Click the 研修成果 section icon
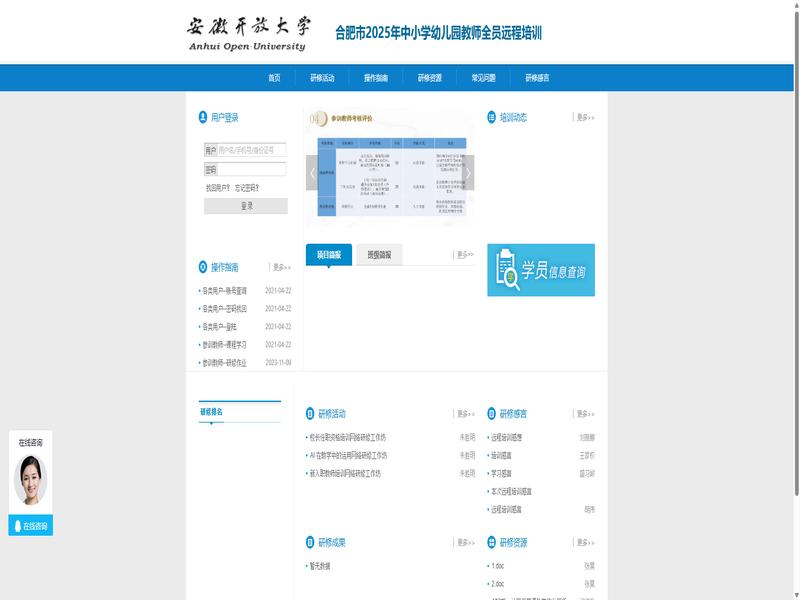800x600 pixels. 310,543
